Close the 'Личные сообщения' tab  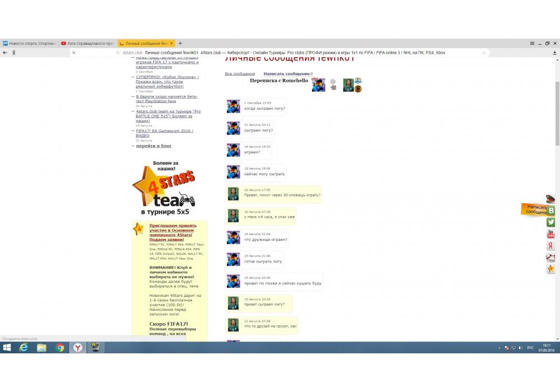click(171, 43)
